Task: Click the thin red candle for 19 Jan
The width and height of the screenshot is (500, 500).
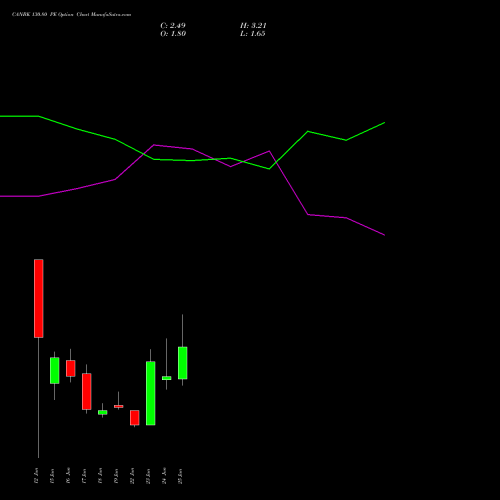Action: tap(119, 406)
